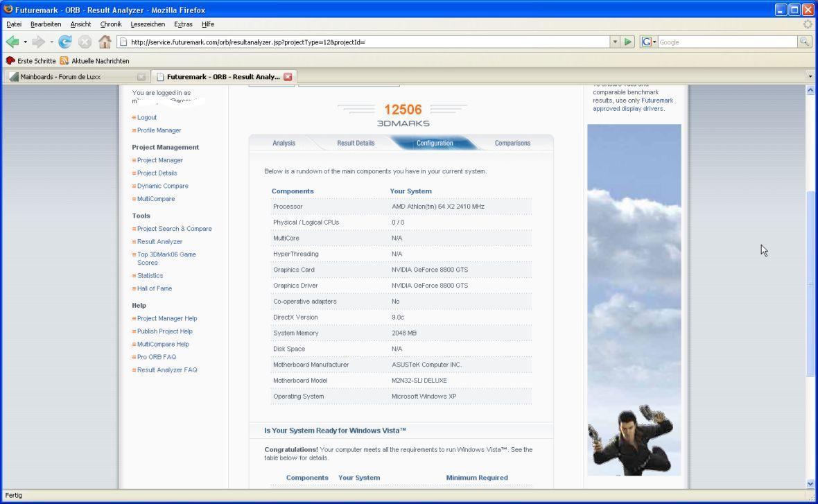Click the sky banner advertisement image
Image resolution: width=818 pixels, height=504 pixels.
[634, 300]
